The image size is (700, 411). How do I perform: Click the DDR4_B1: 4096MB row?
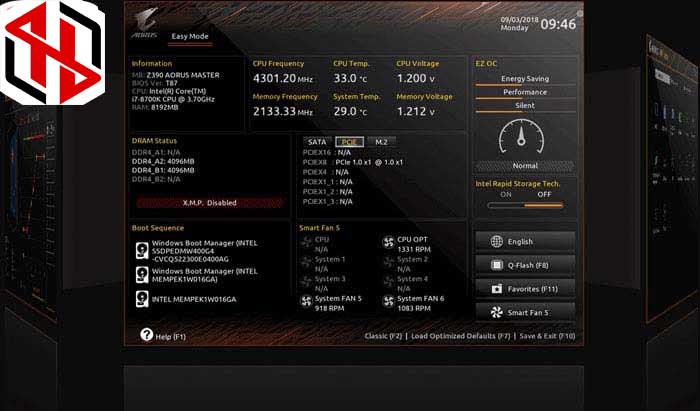coord(163,170)
